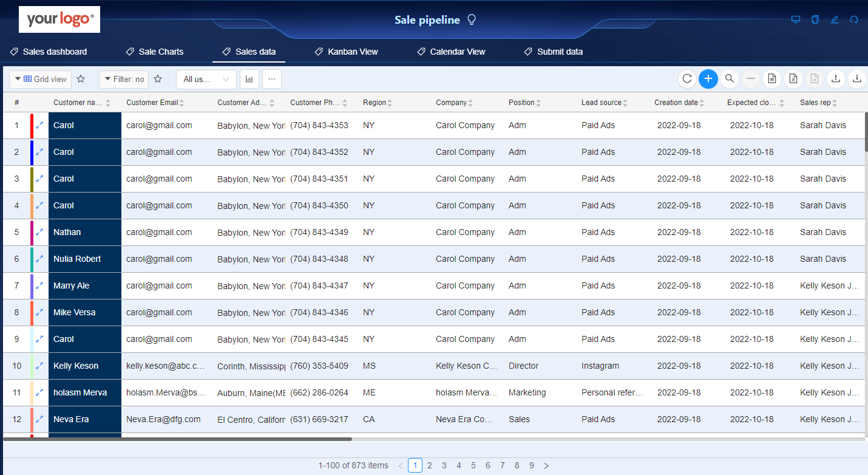Click the lightbulb icon beside Sale pipeline
This screenshot has height=475, width=868.
(472, 20)
